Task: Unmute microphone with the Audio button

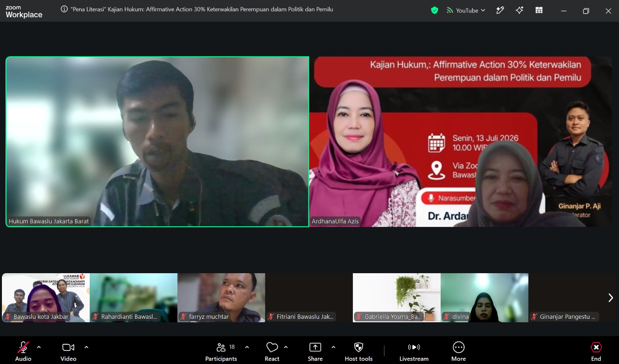Action: coord(23,352)
